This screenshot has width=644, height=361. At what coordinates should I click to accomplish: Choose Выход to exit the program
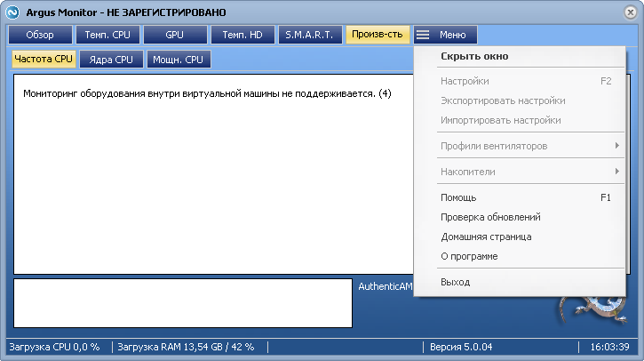[519, 282]
